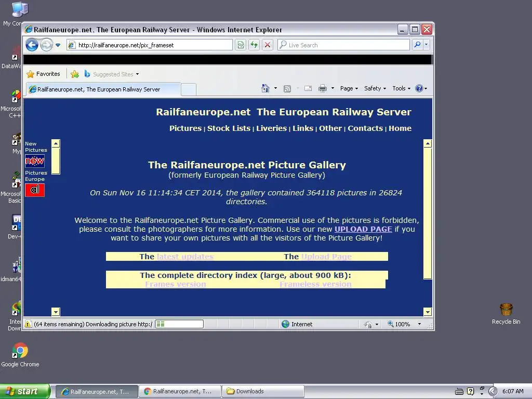Viewport: 532px width, 399px height.
Task: Open Home navigation link on webpage
Action: 400,128
